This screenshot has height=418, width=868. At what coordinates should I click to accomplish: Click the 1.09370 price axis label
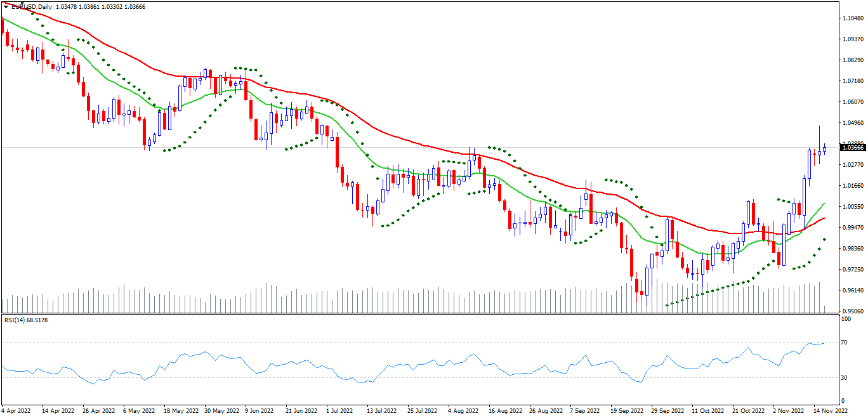(853, 39)
